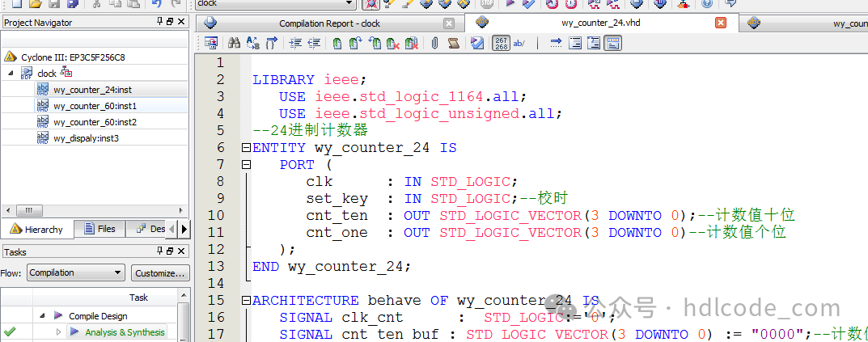868x342 pixels.
Task: Decrease indent of selected lines
Action: (314, 43)
